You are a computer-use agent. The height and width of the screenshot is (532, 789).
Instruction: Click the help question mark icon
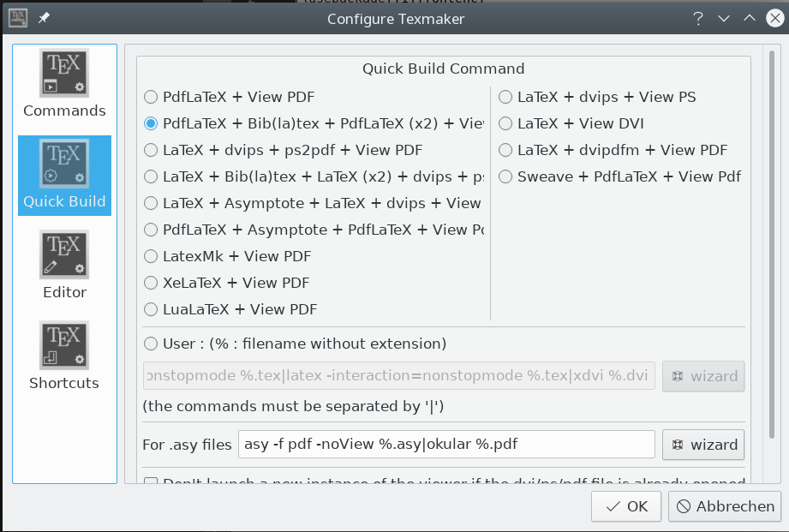click(x=698, y=18)
